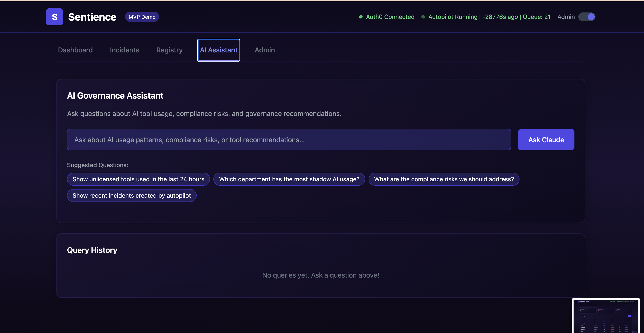Click 'Show recent incidents created by autopilot'
The image size is (644, 333).
coord(132,196)
